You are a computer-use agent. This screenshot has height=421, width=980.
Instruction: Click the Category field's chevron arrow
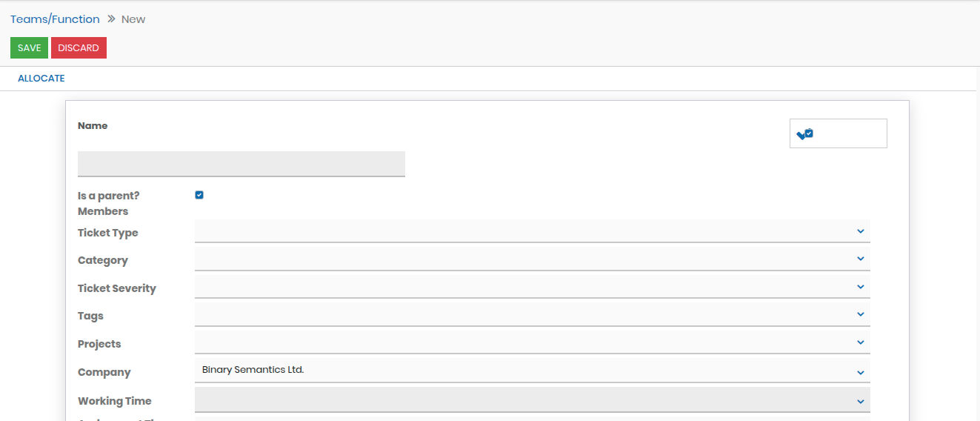[x=860, y=259]
